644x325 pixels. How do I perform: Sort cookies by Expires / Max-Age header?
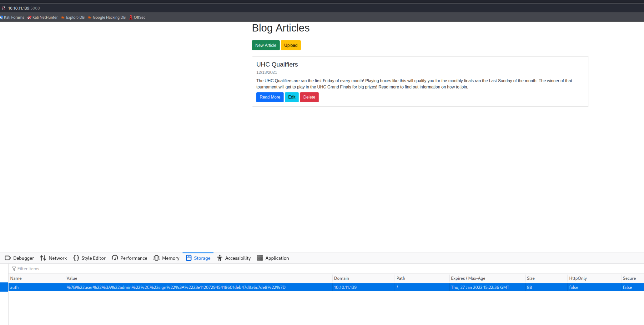point(468,278)
